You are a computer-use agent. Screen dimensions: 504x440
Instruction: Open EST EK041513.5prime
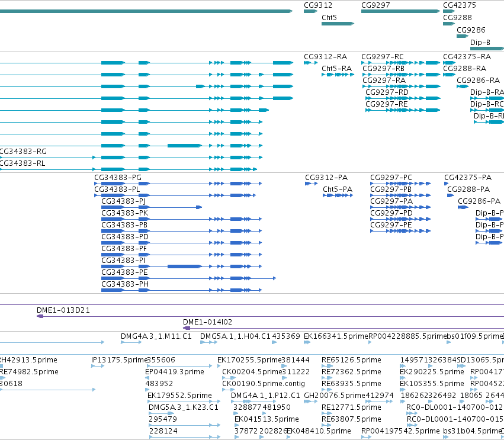267,419
